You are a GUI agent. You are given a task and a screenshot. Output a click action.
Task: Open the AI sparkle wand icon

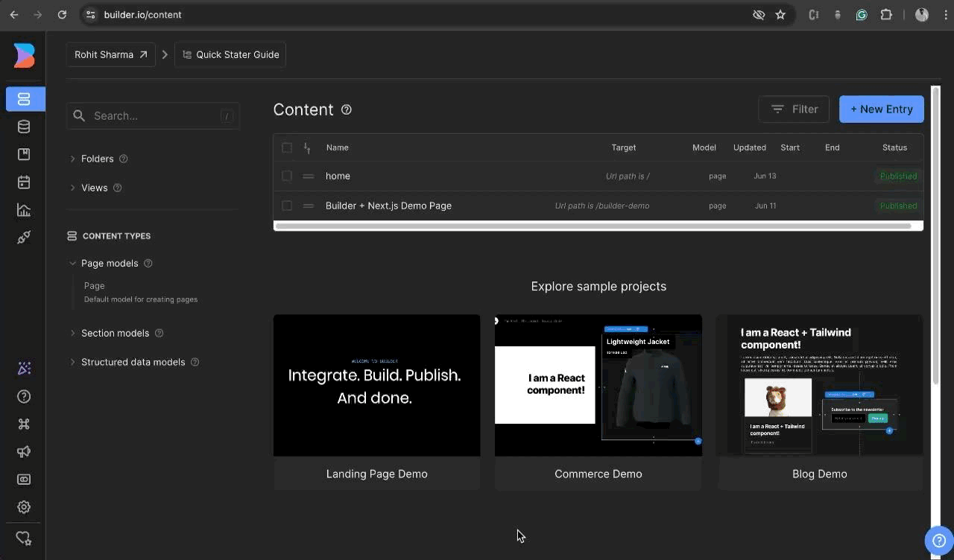(24, 368)
